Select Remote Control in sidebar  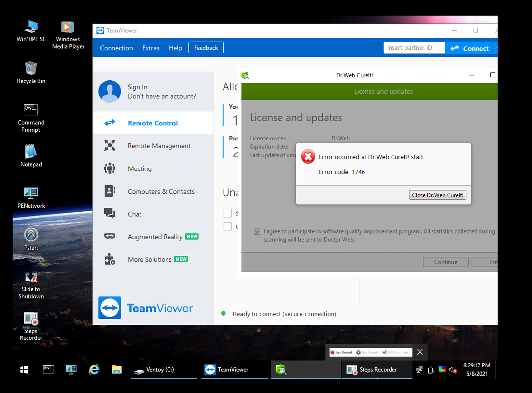(153, 123)
